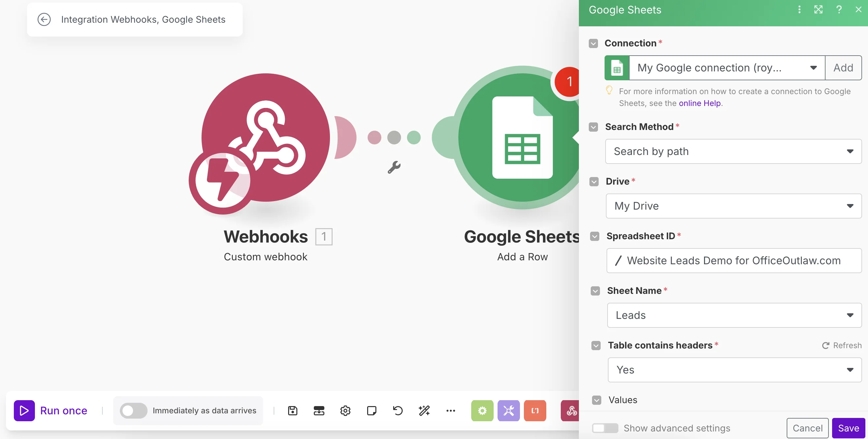Toggle the Table contains headers checkbox
The height and width of the screenshot is (439, 868).
pos(596,346)
